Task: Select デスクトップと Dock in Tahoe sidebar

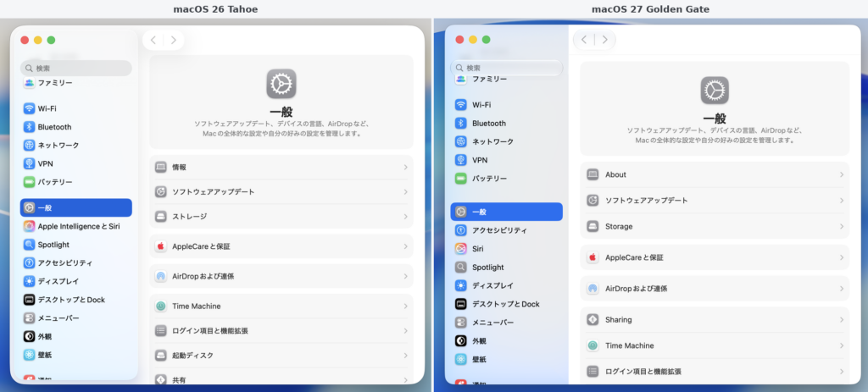Action: point(75,300)
